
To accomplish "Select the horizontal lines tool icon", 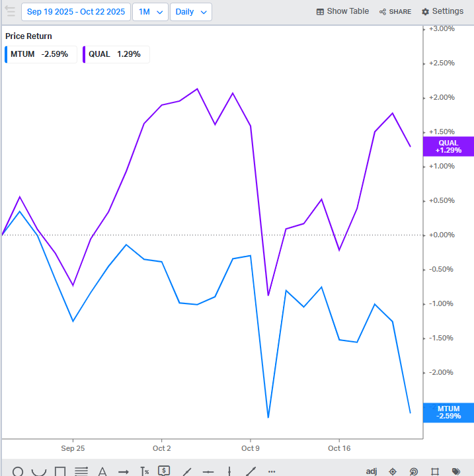I will coord(81,472).
